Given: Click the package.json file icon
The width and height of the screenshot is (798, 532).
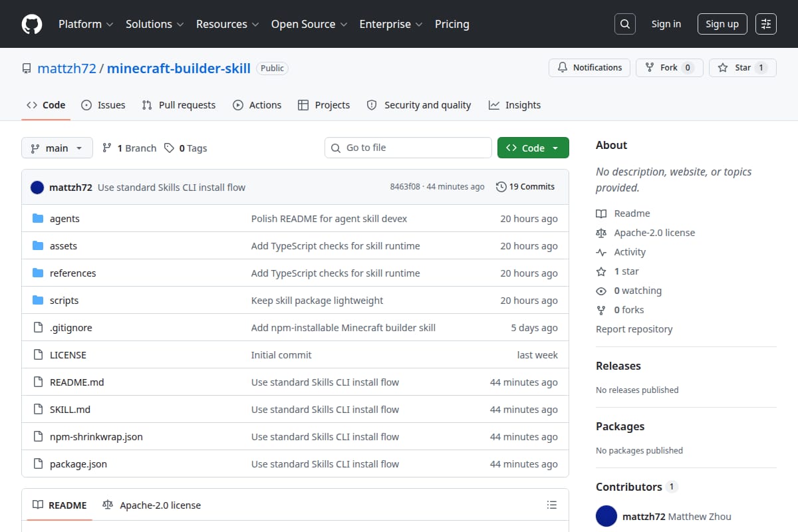Looking at the screenshot, I should (38, 464).
